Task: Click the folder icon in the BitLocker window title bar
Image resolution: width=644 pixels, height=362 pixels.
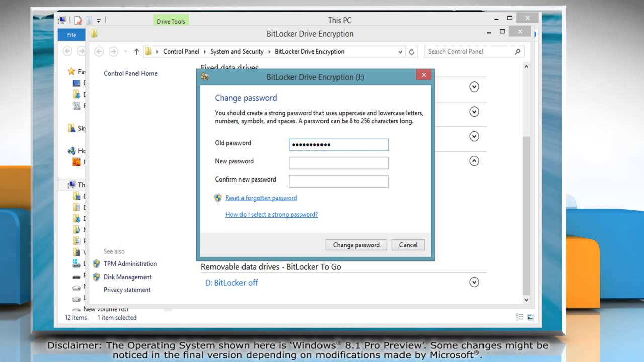Action: pos(94,34)
